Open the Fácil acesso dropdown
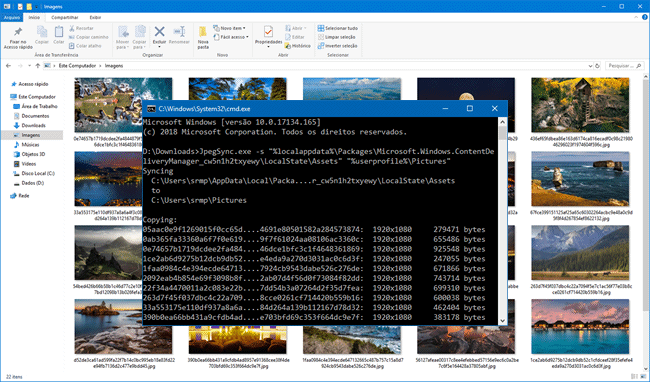Image resolution: width=650 pixels, height=382 pixels. (231, 37)
